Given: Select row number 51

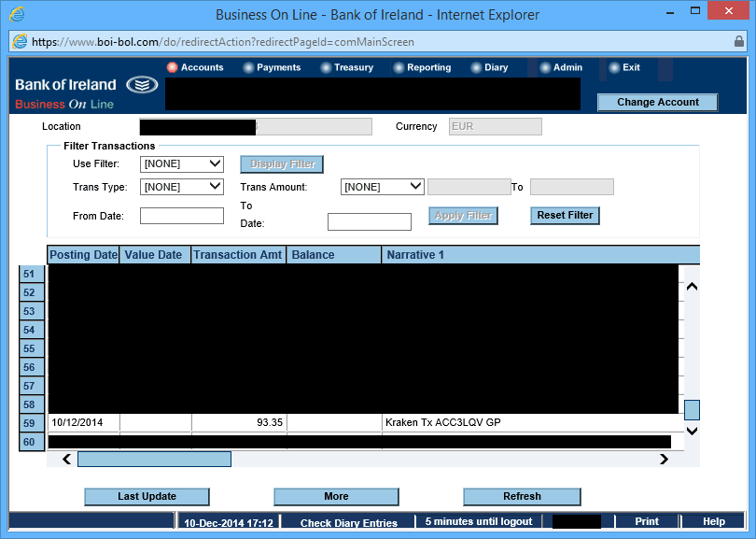Looking at the screenshot, I should click(32, 274).
